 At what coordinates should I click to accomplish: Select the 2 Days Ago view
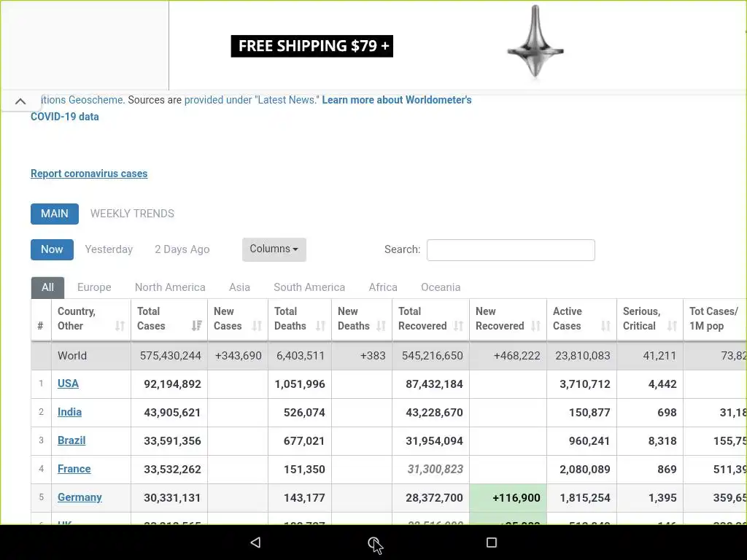point(182,249)
